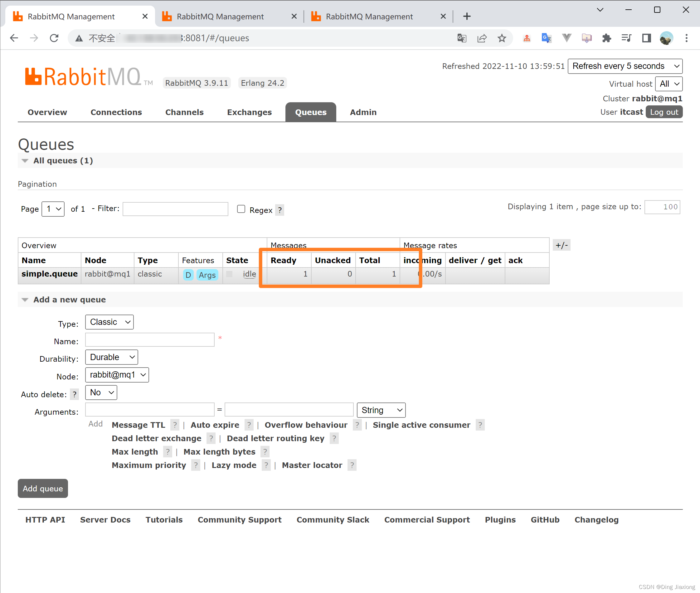Open the argument type String dropdown
This screenshot has height=593, width=700.
381,410
